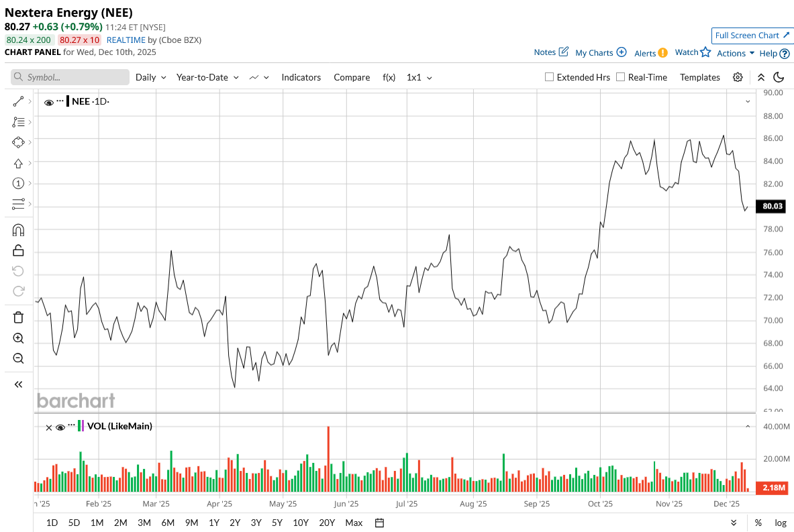
Task: Zoom out with magnifier minus icon
Action: [x=18, y=358]
